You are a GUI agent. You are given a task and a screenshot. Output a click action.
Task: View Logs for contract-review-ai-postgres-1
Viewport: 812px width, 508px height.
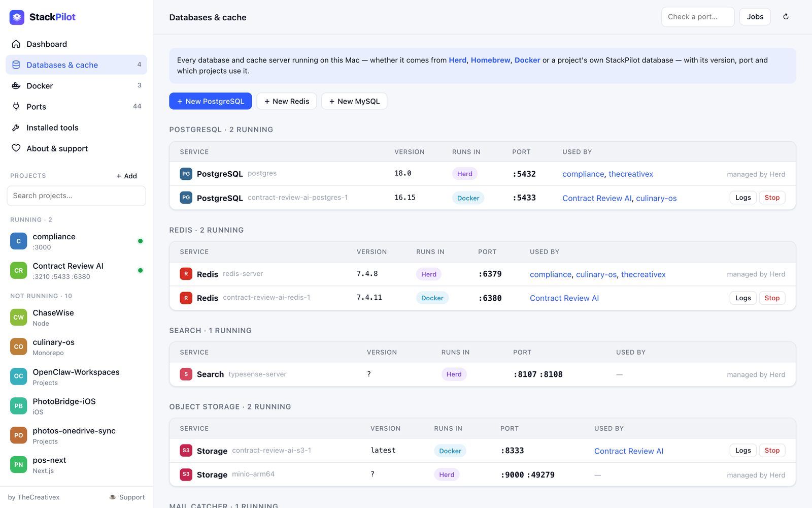coord(743,198)
